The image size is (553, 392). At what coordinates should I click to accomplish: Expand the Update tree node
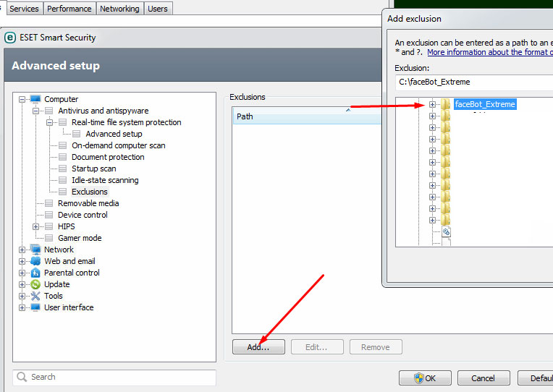click(x=22, y=284)
